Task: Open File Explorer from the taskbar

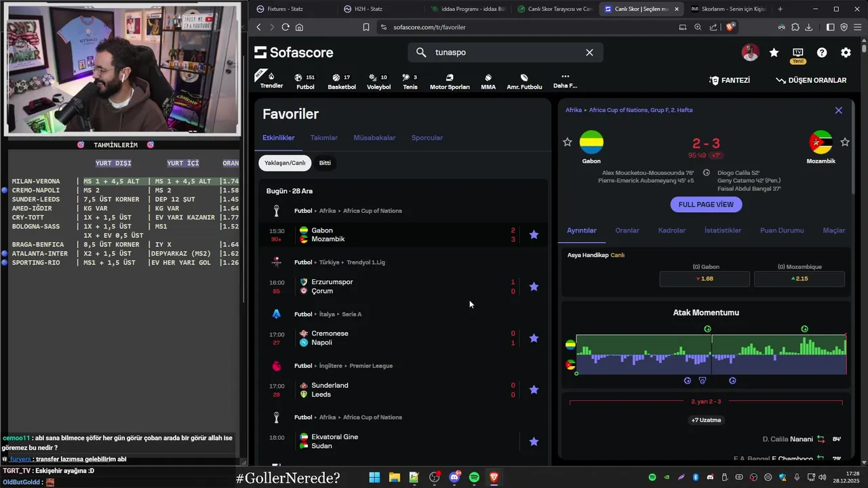Action: tap(394, 478)
